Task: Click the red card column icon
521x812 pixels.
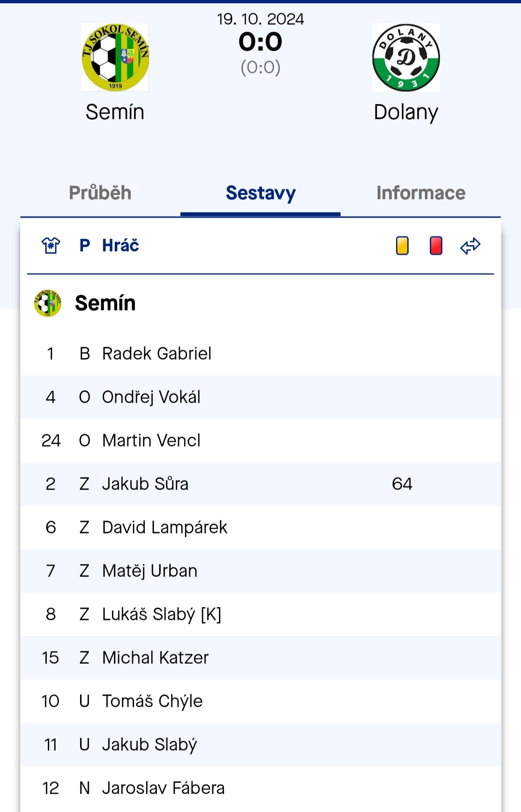Action: 436,245
